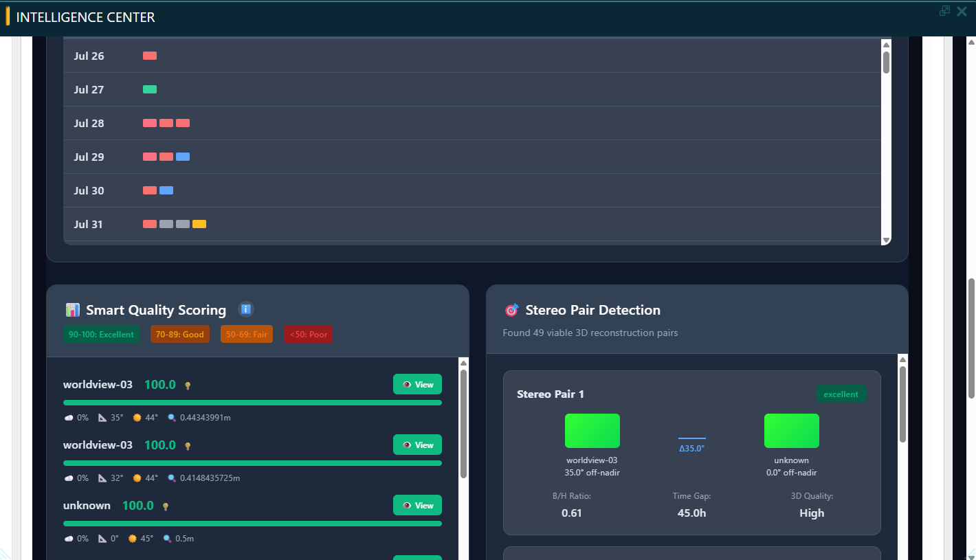Click the cloud cover icon on the first worldview-03 row
This screenshot has height=560, width=976.
(x=69, y=418)
